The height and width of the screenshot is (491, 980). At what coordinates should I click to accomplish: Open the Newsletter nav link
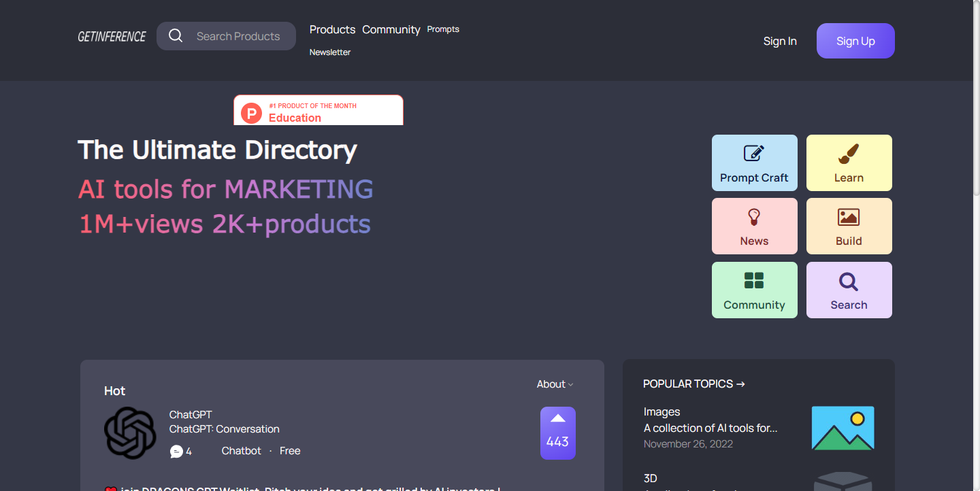pyautogui.click(x=330, y=52)
